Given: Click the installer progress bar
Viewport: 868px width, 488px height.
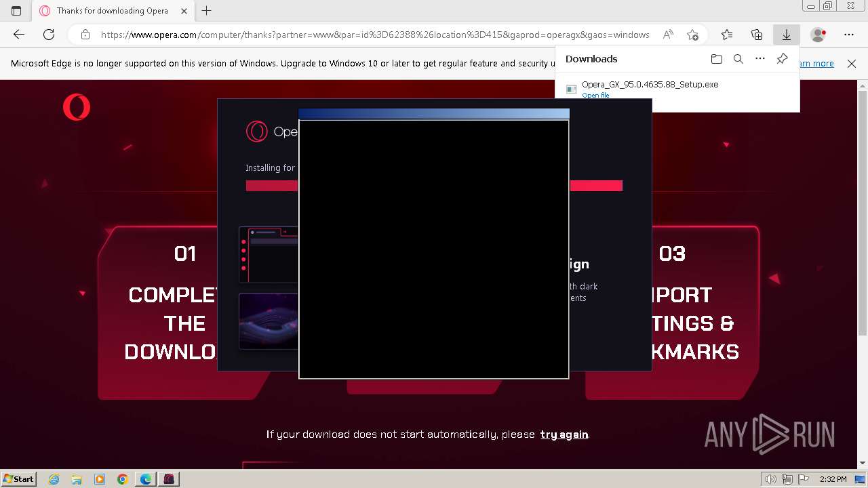Looking at the screenshot, I should (x=434, y=186).
